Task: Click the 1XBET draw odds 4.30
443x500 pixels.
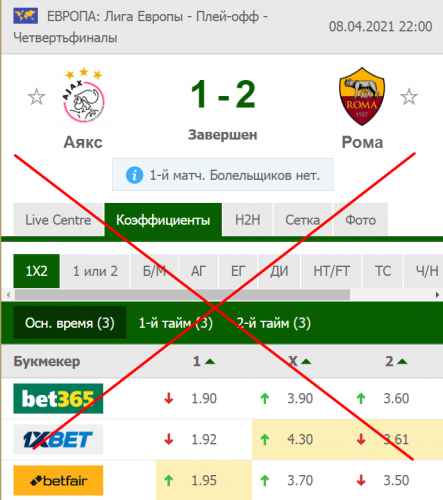Action: (300, 439)
